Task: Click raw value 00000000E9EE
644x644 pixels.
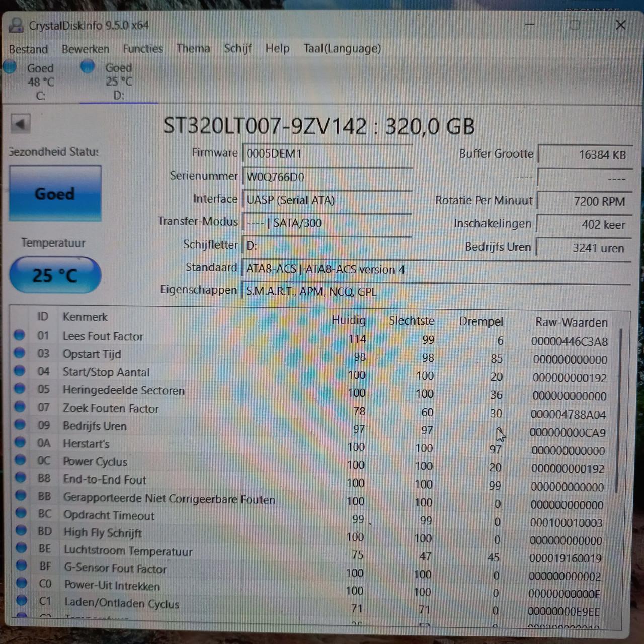Action: pos(563,612)
